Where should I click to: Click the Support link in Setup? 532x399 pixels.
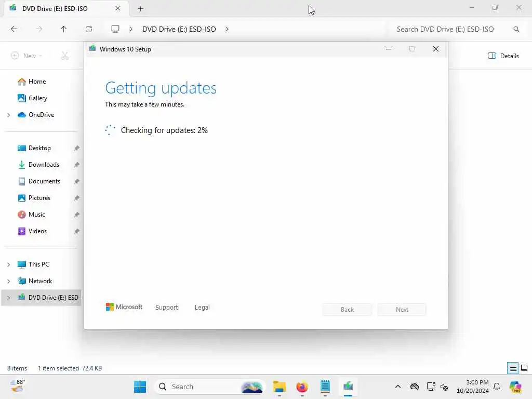coord(167,308)
